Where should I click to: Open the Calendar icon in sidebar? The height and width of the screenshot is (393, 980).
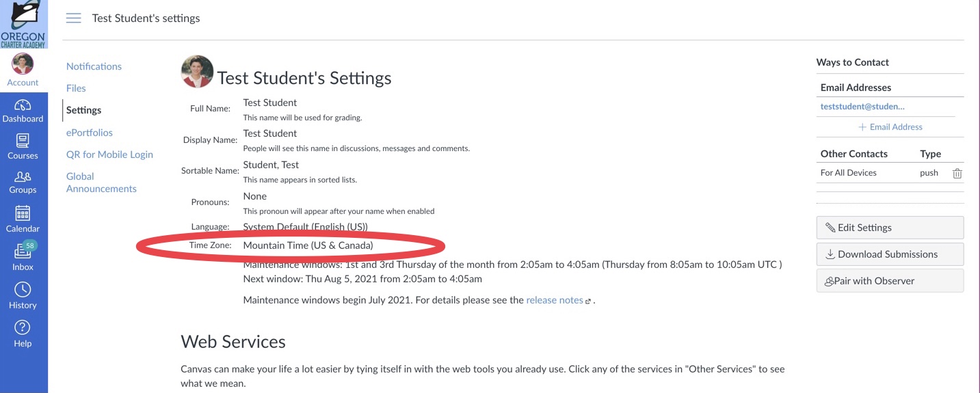click(x=23, y=219)
